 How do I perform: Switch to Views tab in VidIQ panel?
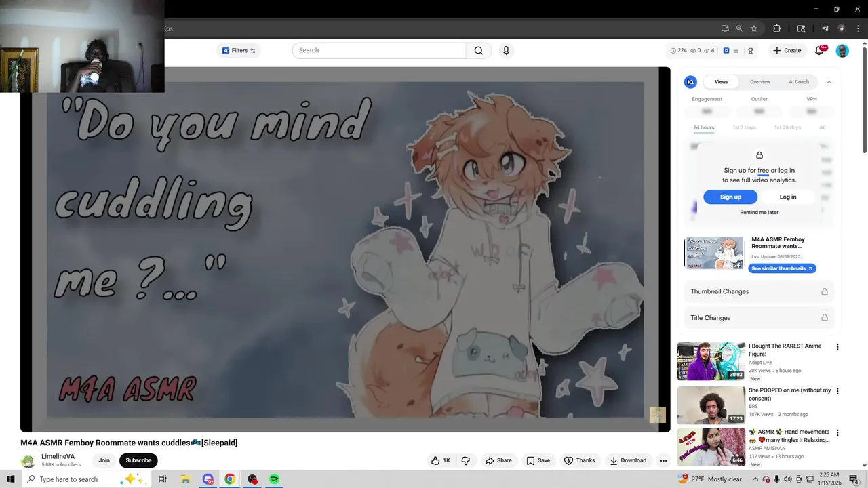(722, 82)
